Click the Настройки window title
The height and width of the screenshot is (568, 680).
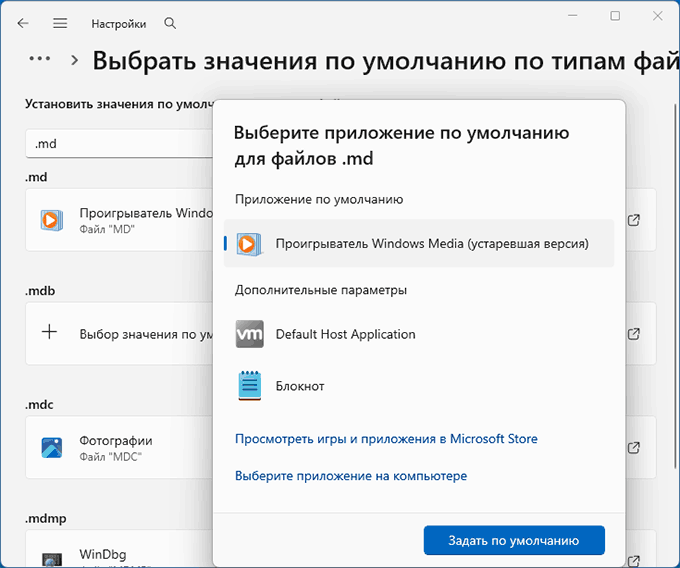pos(118,24)
